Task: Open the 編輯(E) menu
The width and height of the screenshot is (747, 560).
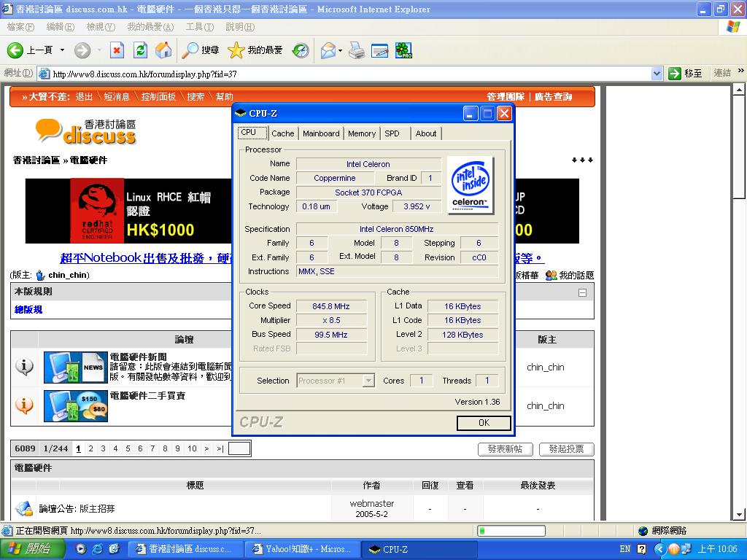Action: [60, 27]
